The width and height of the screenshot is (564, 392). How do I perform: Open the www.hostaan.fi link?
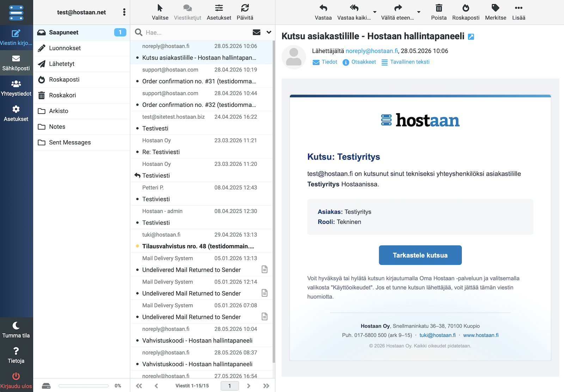point(481,335)
